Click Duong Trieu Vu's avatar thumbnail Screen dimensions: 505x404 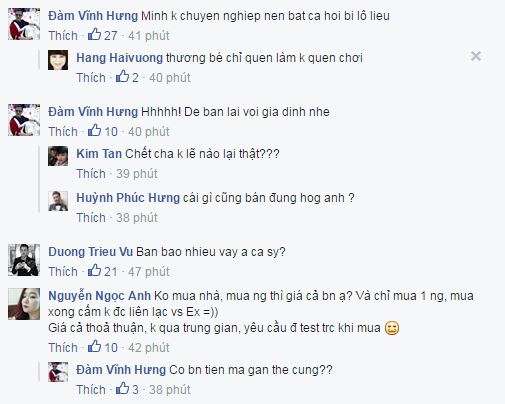tap(24, 260)
